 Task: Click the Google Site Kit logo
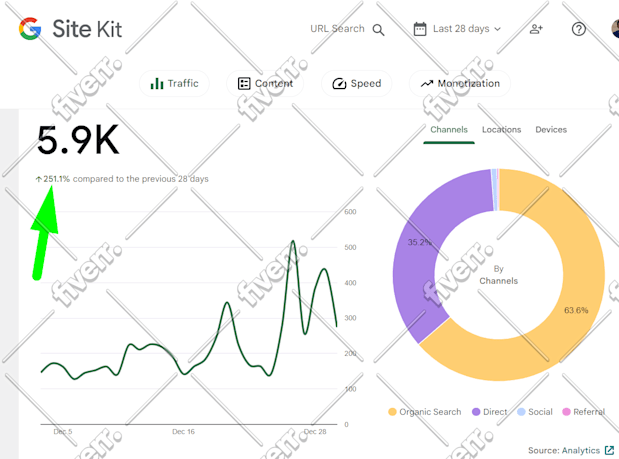pos(70,29)
